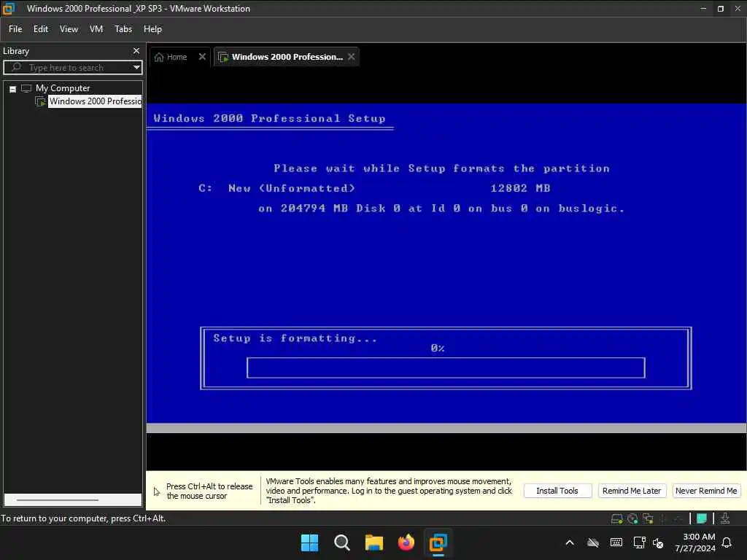The height and width of the screenshot is (560, 747).
Task: Open the VM menu
Action: tap(96, 29)
